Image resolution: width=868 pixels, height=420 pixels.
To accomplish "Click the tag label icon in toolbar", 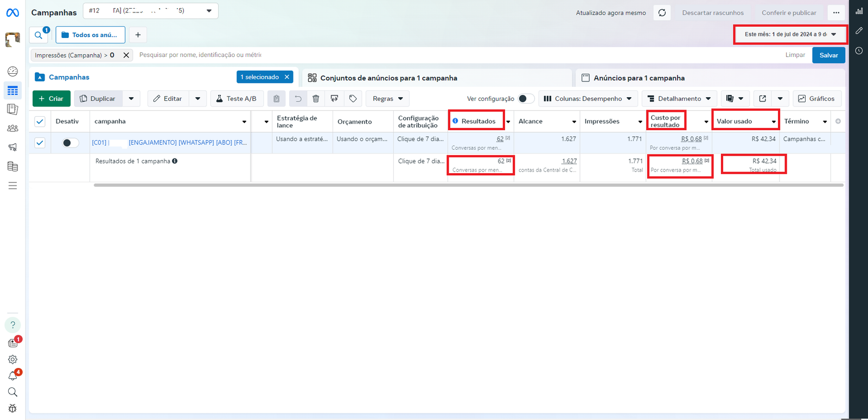I will (x=353, y=99).
